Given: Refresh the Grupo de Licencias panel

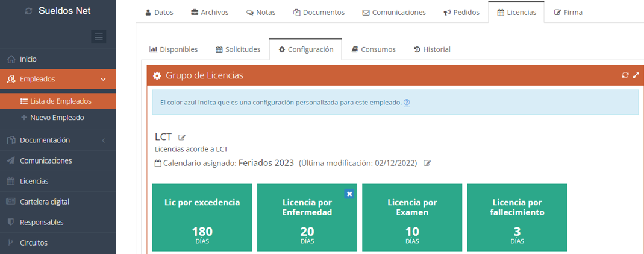Looking at the screenshot, I should pyautogui.click(x=625, y=75).
